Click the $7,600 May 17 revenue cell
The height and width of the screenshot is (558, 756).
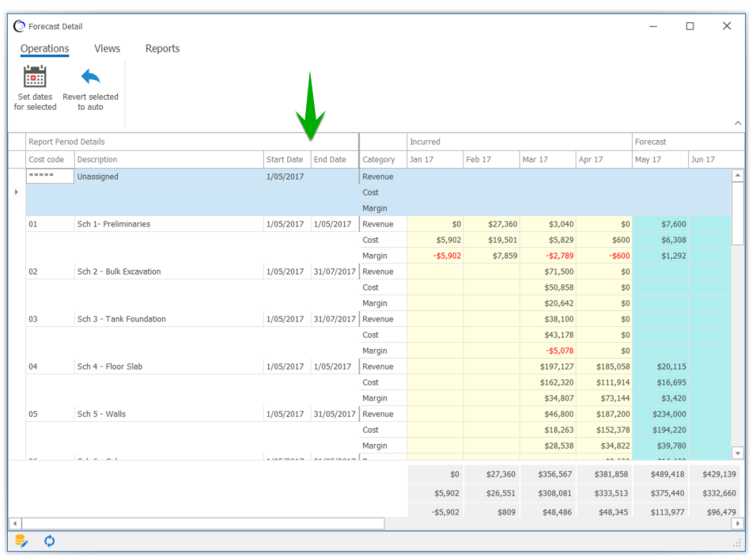pyautogui.click(x=660, y=224)
